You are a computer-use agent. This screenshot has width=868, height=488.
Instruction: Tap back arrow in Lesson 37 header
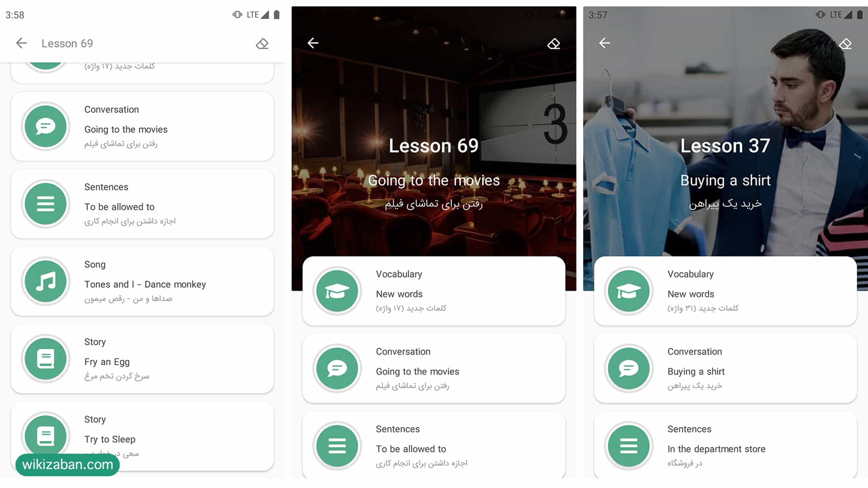(x=604, y=42)
